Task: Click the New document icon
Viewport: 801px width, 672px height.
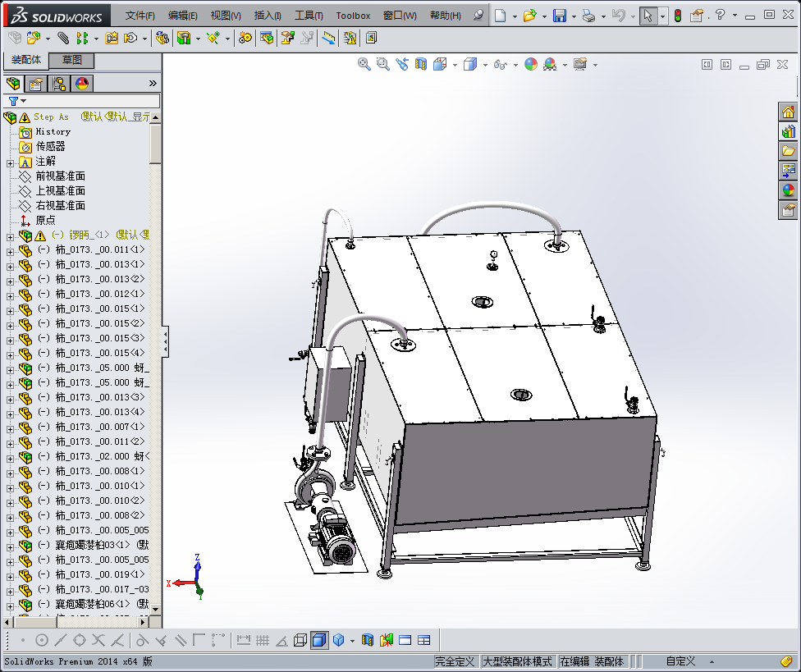Action: click(500, 16)
